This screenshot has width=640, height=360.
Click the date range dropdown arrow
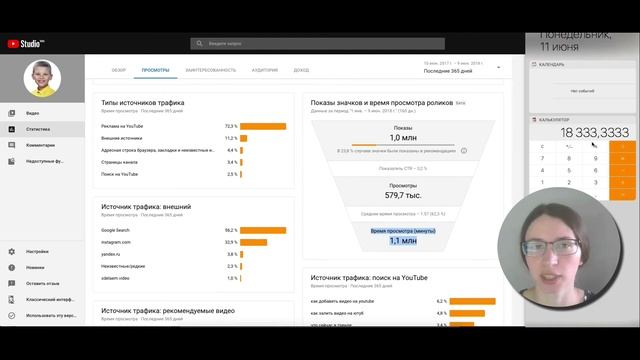(498, 67)
